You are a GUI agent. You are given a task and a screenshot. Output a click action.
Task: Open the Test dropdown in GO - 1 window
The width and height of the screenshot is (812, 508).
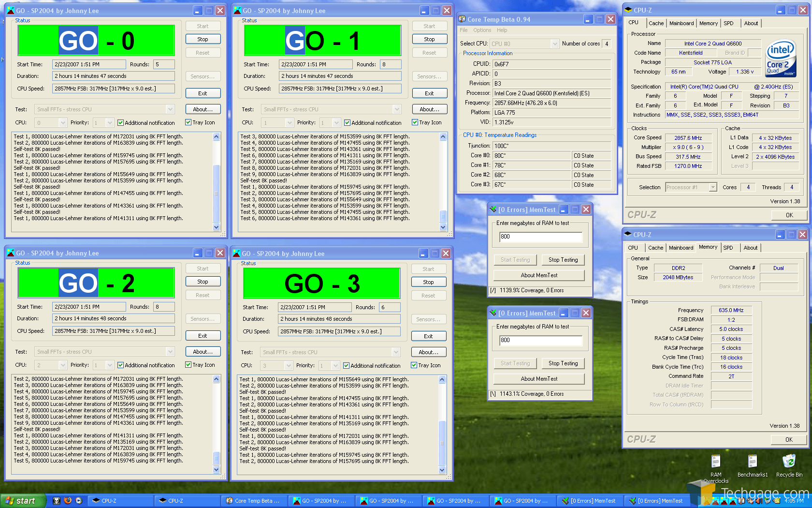click(397, 109)
